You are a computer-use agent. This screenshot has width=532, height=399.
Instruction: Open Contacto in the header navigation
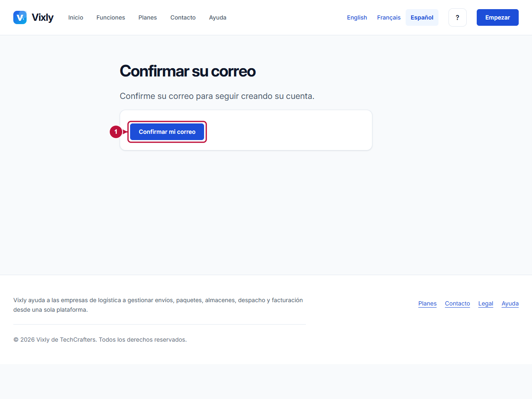click(x=183, y=17)
